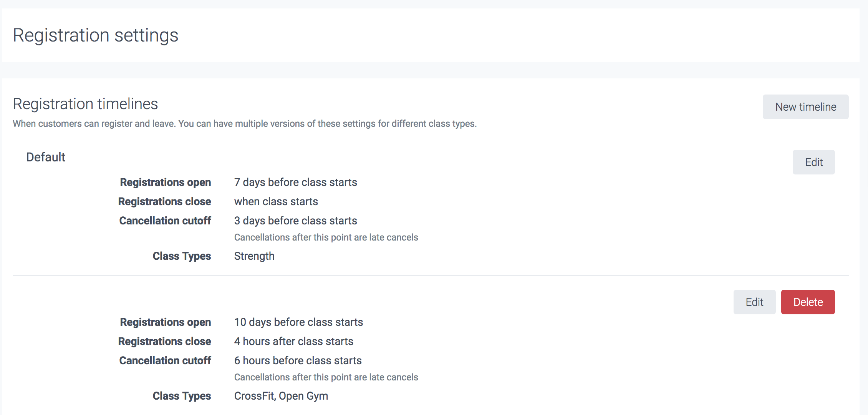Click the New timeline button
This screenshot has height=415, width=868.
pyautogui.click(x=805, y=107)
